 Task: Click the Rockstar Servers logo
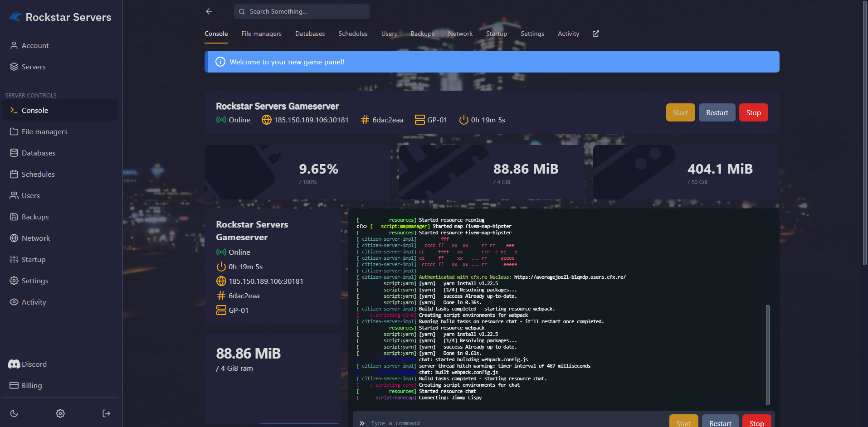[60, 17]
